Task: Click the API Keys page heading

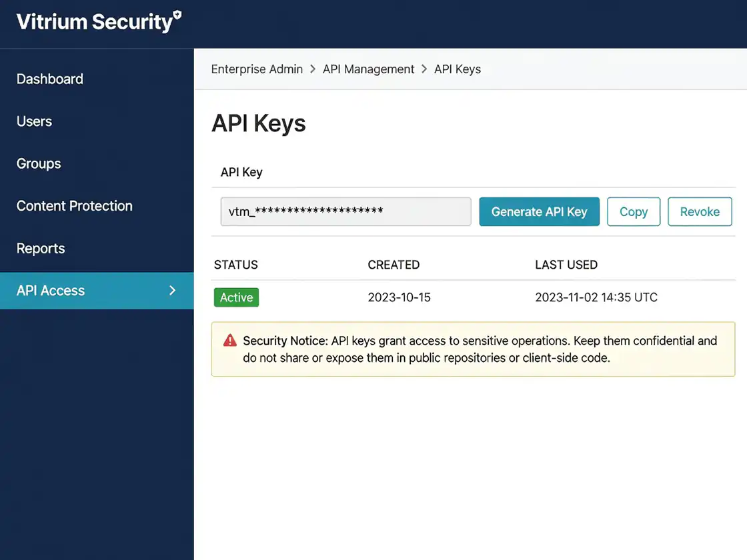Action: (259, 124)
